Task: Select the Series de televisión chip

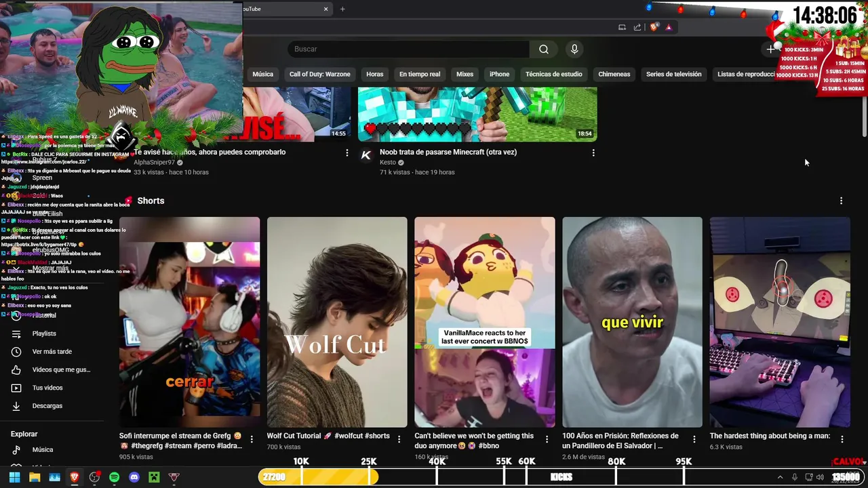Action: pyautogui.click(x=674, y=74)
